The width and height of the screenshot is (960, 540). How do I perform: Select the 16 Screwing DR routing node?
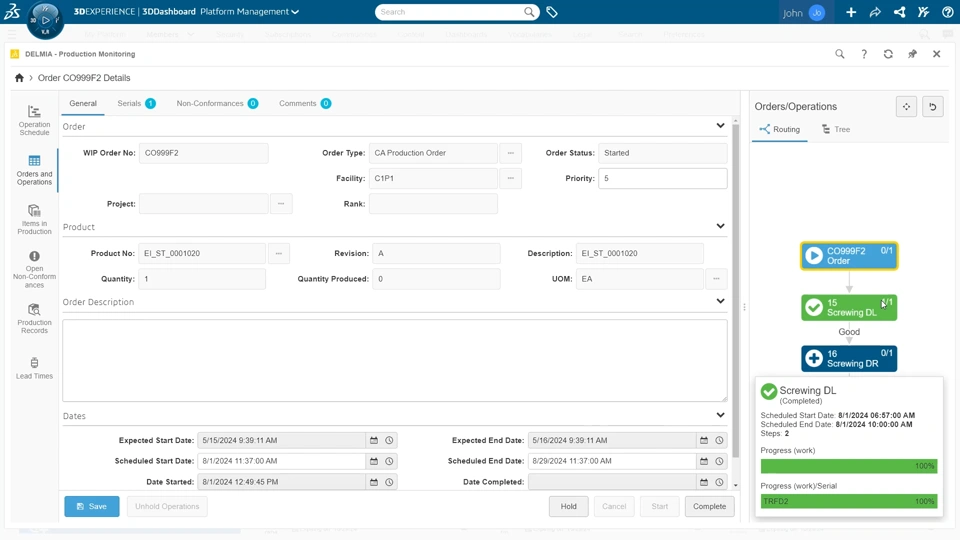click(x=849, y=358)
